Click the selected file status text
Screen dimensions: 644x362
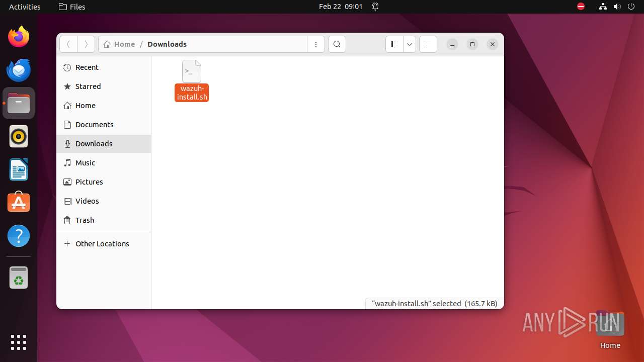tap(434, 304)
